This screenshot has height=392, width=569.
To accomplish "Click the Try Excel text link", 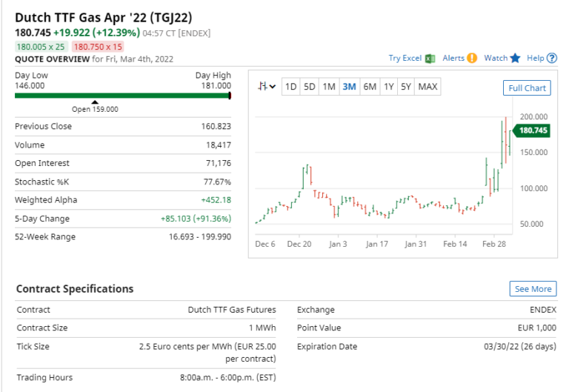I will 405,58.
